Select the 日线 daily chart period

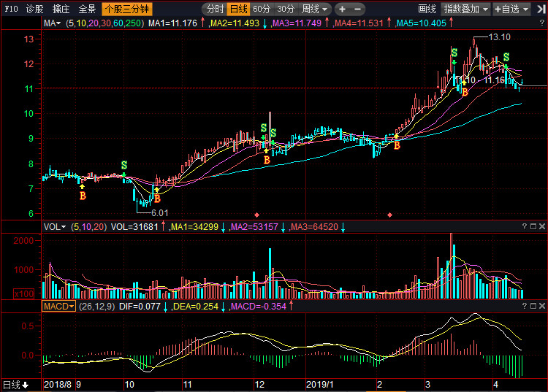pyautogui.click(x=238, y=9)
